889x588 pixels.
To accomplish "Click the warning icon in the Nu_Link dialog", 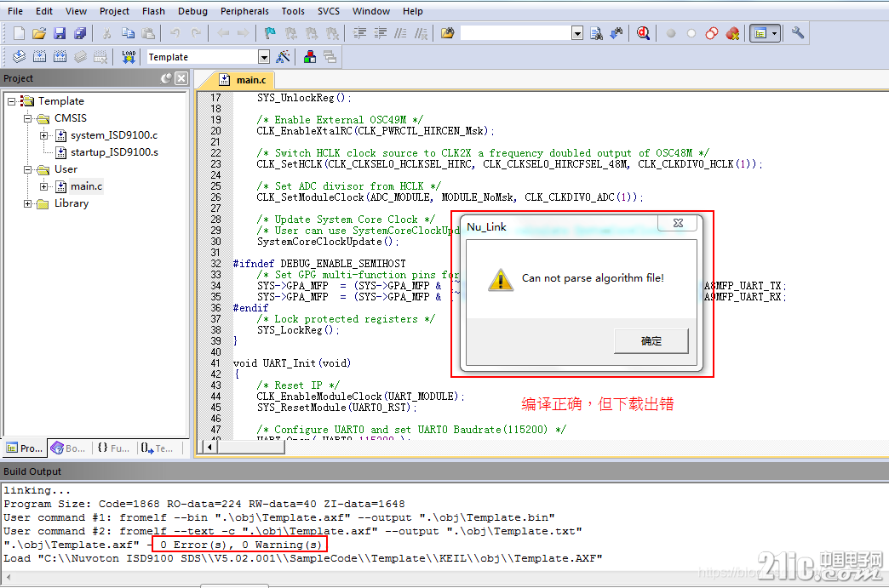I will click(x=501, y=280).
